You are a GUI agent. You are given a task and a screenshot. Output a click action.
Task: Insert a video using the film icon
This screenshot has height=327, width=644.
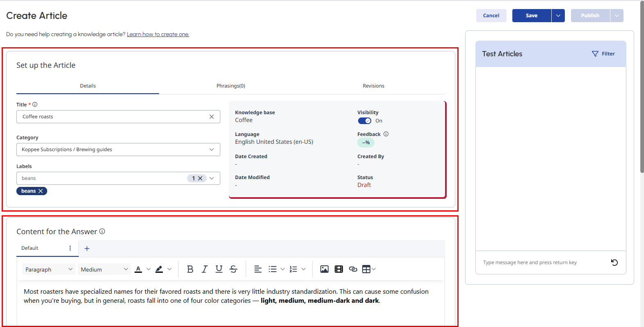pos(339,269)
